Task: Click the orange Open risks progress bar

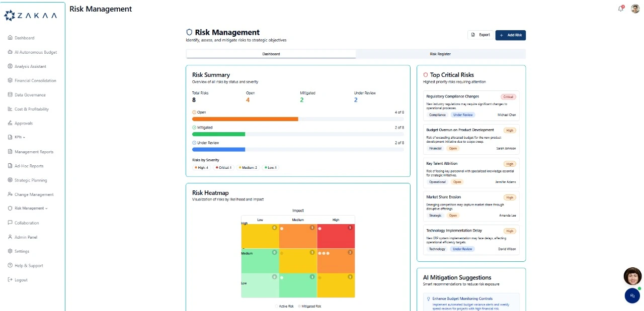Action: [245, 119]
